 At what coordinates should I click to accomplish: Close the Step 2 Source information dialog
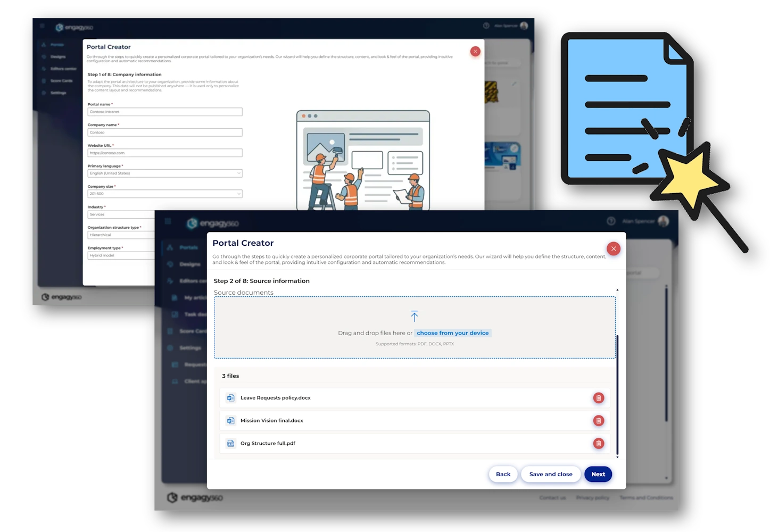click(613, 248)
